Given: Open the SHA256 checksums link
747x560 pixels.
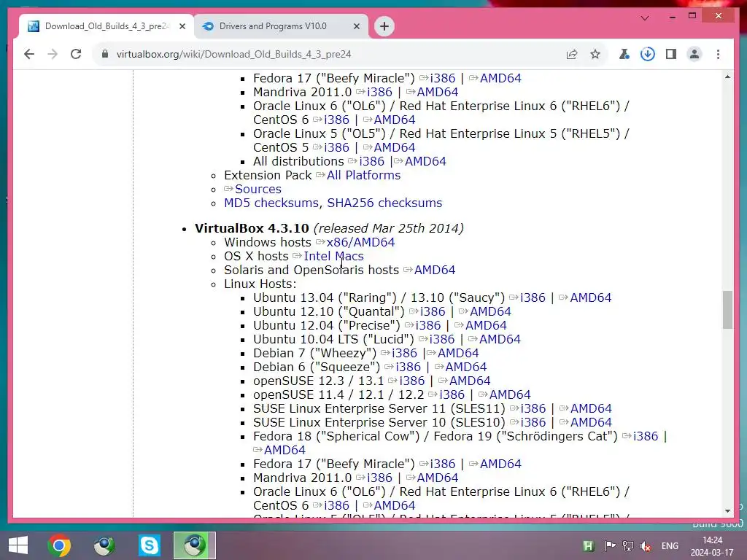Looking at the screenshot, I should [384, 203].
